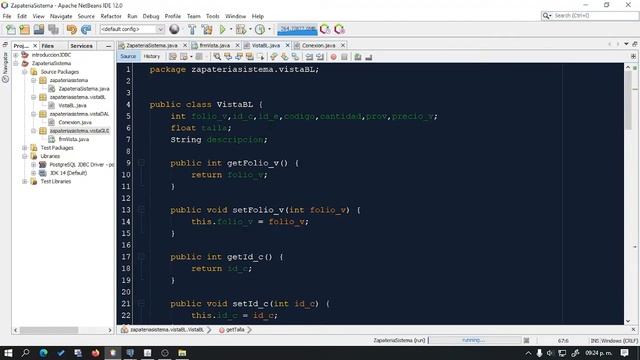
Task: Expand the Test Packages node
Action: [24, 148]
